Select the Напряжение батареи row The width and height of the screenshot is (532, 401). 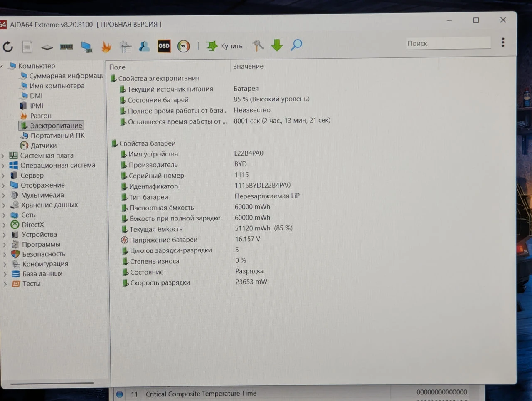click(190, 240)
